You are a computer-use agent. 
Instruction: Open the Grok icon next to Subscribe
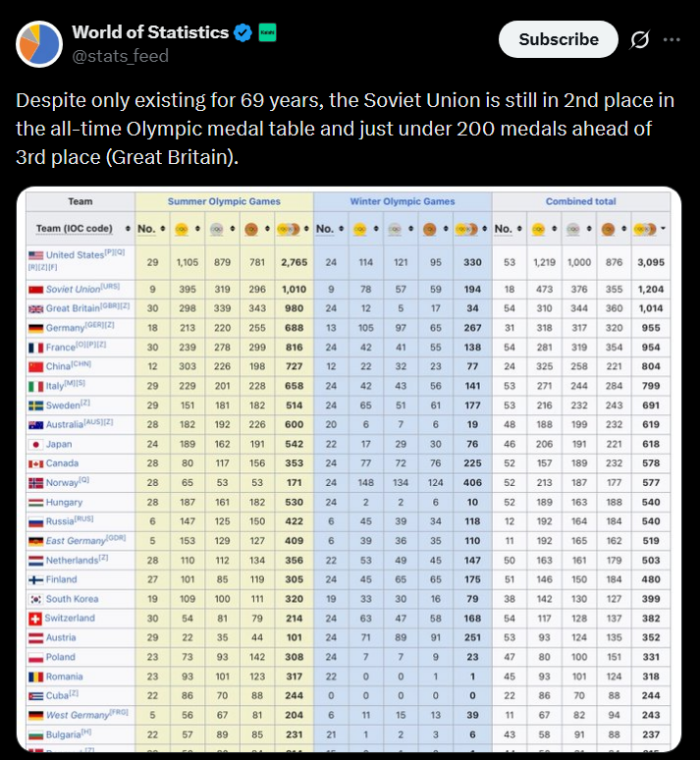(639, 40)
